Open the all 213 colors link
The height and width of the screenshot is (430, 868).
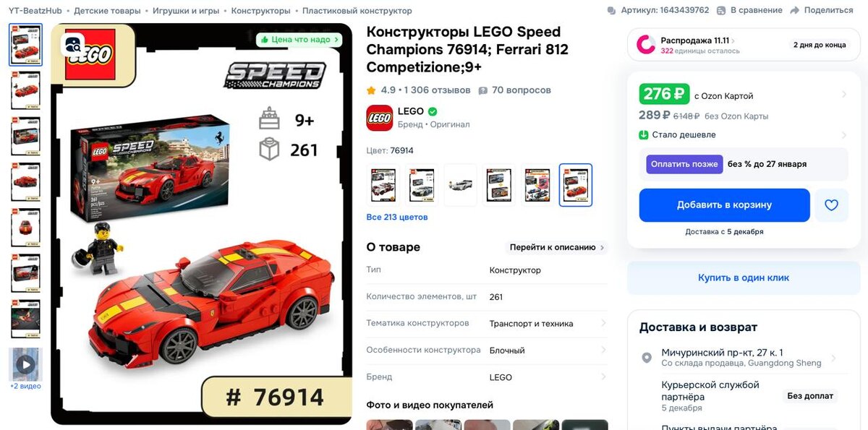pyautogui.click(x=397, y=217)
